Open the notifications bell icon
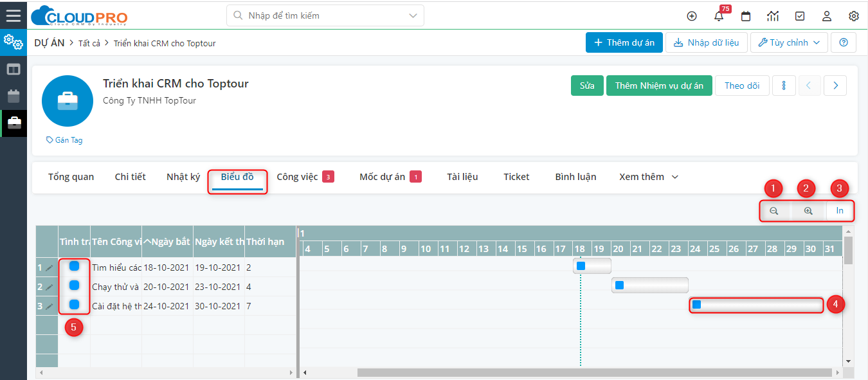Screen dimensions: 868x380 pyautogui.click(x=719, y=16)
